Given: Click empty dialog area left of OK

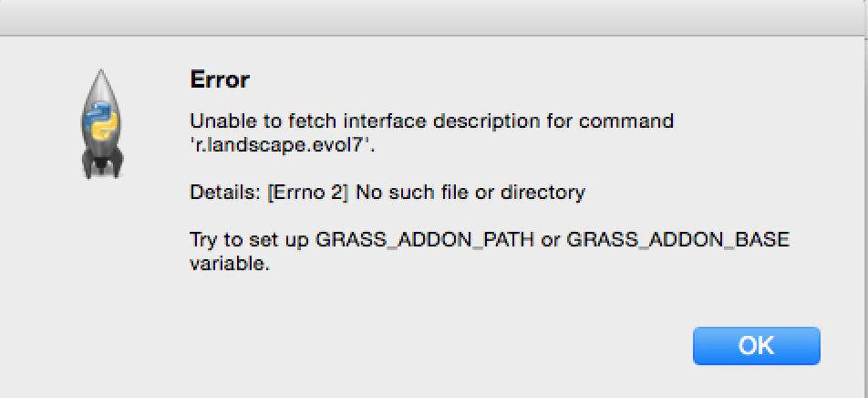Looking at the screenshot, I should (x=443, y=346).
